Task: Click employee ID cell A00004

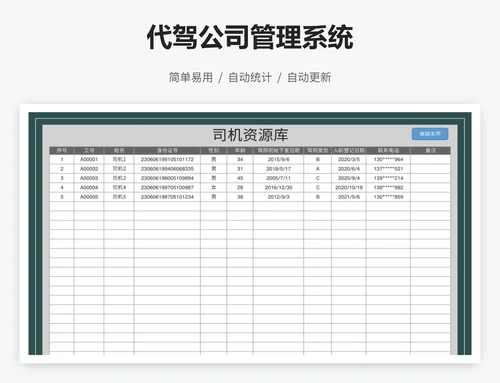Action: point(89,188)
